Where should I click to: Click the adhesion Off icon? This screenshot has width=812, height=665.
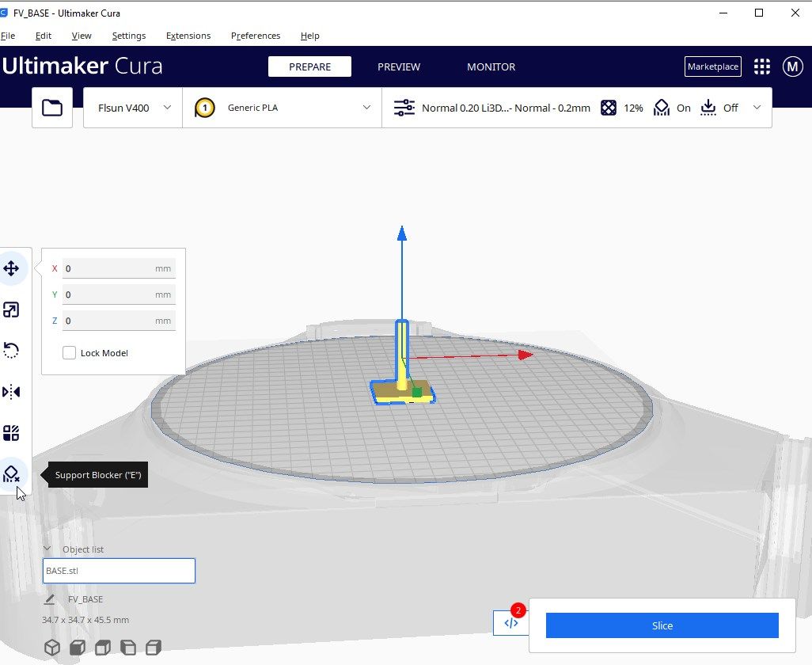coord(708,108)
